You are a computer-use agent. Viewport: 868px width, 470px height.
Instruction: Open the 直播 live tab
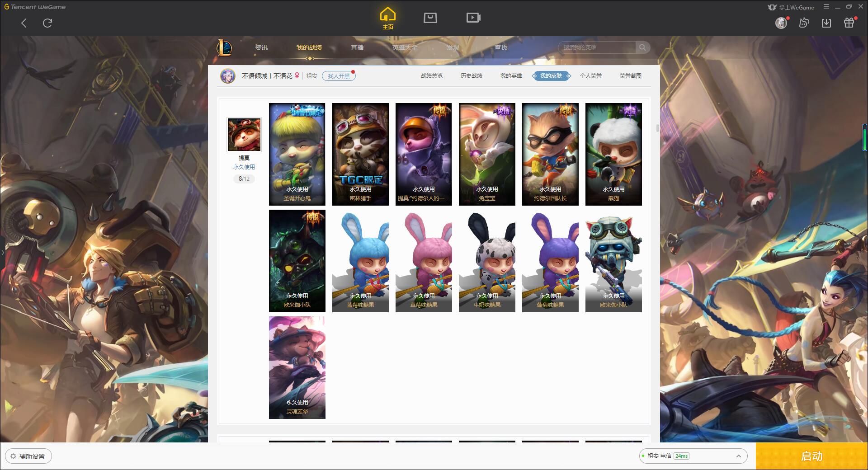pos(357,47)
